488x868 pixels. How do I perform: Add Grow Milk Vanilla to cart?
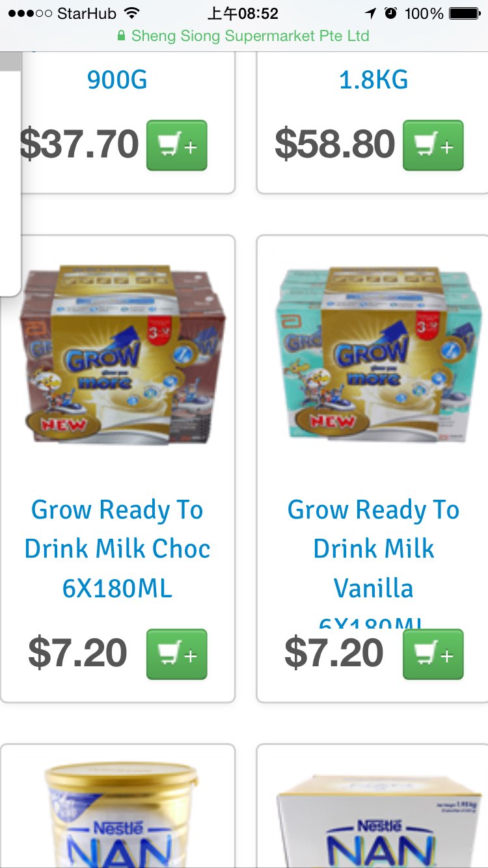(x=433, y=654)
